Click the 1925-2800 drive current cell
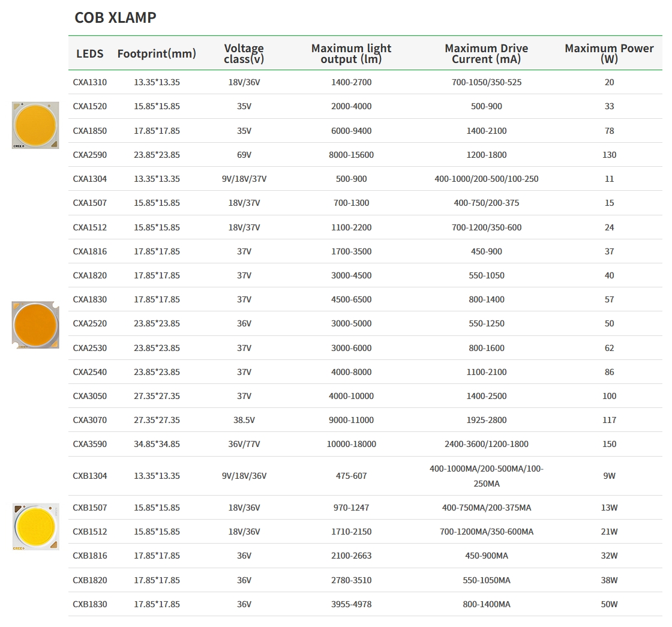Image resolution: width=672 pixels, height=627 pixels. (486, 420)
